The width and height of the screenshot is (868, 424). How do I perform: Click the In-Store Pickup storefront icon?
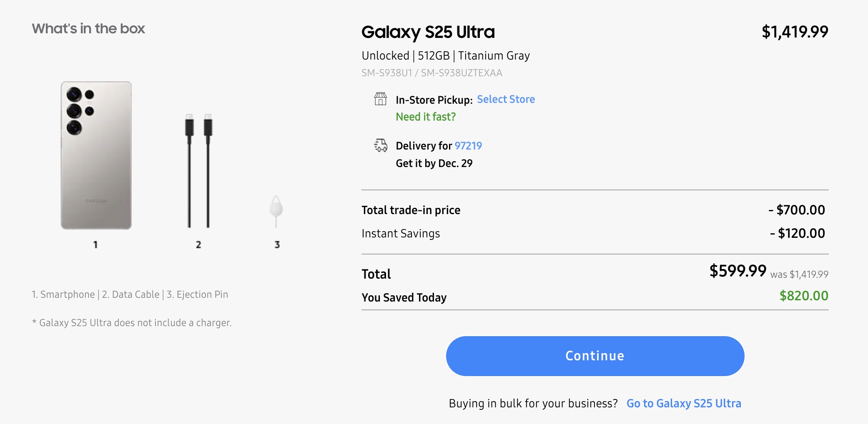[380, 99]
